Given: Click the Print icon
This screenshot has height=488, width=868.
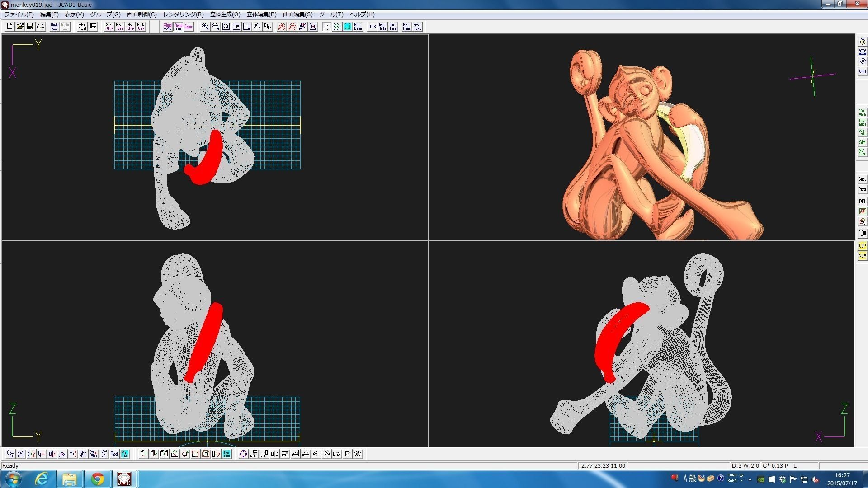Looking at the screenshot, I should [x=41, y=27].
